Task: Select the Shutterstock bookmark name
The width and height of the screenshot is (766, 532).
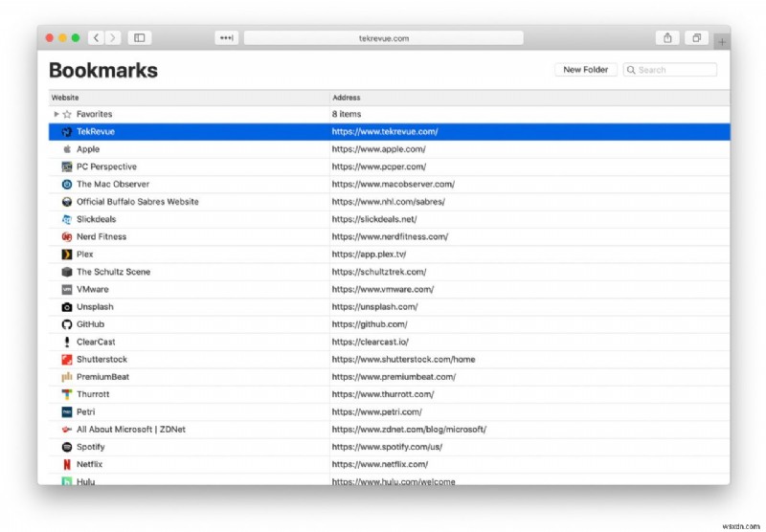Action: (x=101, y=360)
